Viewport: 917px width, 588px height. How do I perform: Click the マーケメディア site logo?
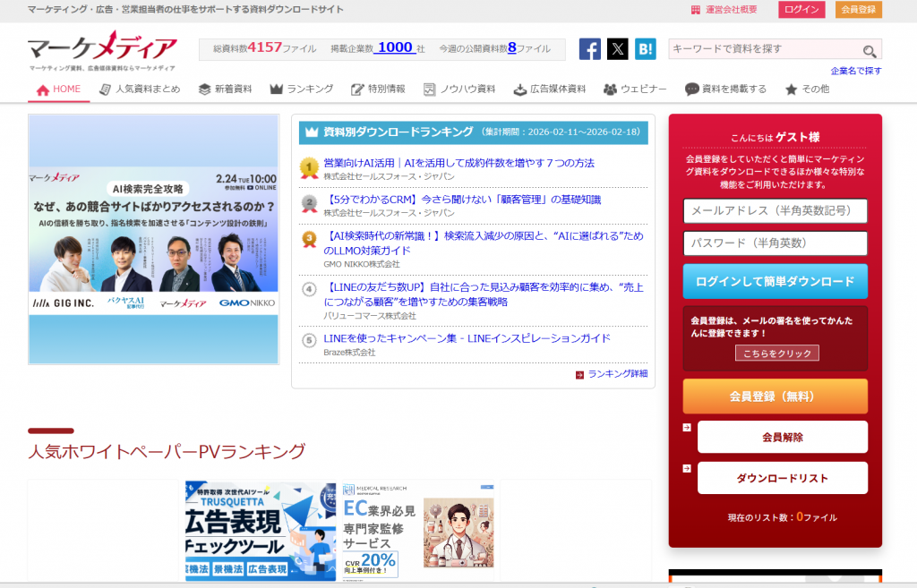click(x=102, y=50)
